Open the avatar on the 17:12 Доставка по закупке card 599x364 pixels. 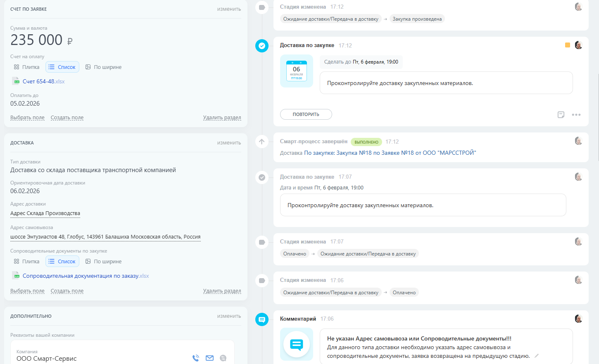[x=578, y=45]
